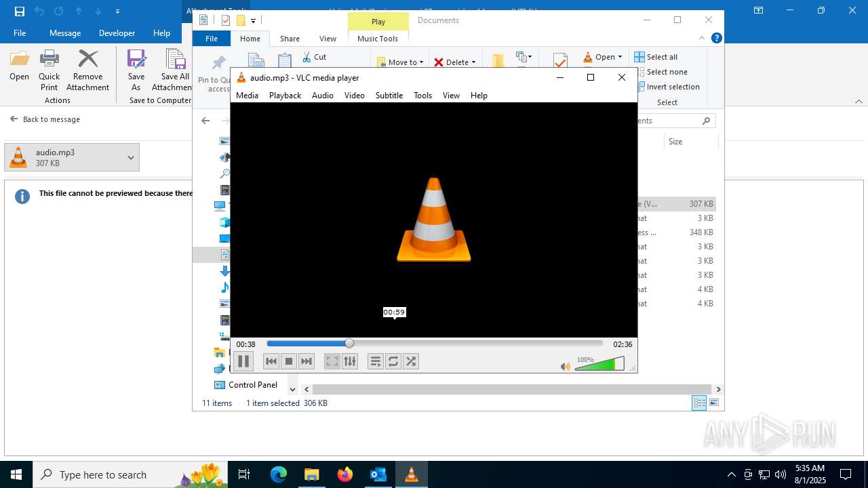868x488 pixels.
Task: Skip to previous media in VLC
Action: click(x=271, y=361)
